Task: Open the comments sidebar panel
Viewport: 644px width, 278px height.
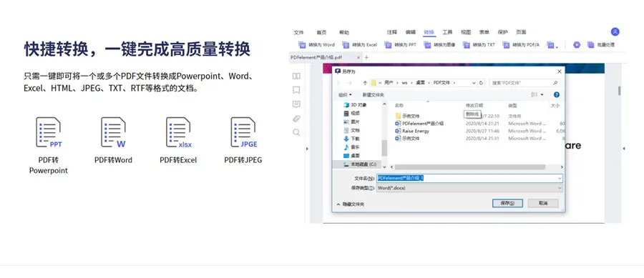Action: [x=296, y=104]
